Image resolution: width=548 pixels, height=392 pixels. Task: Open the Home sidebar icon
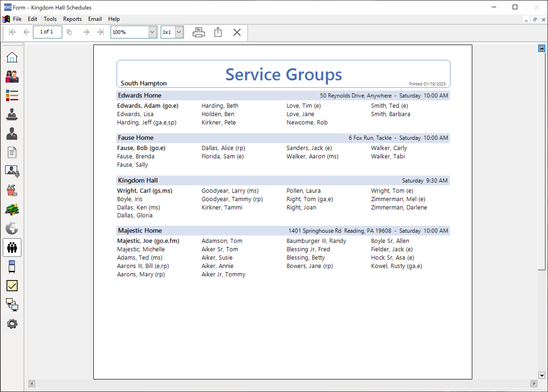coord(12,57)
